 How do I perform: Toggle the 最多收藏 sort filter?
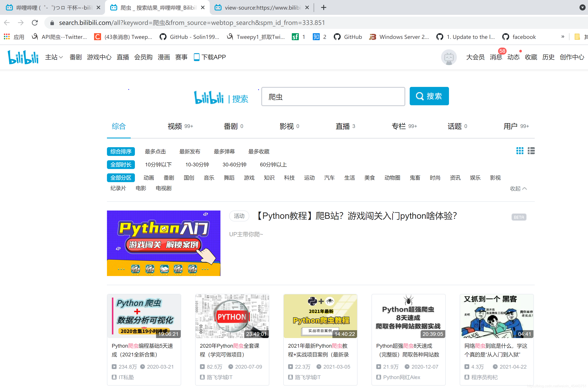point(259,151)
